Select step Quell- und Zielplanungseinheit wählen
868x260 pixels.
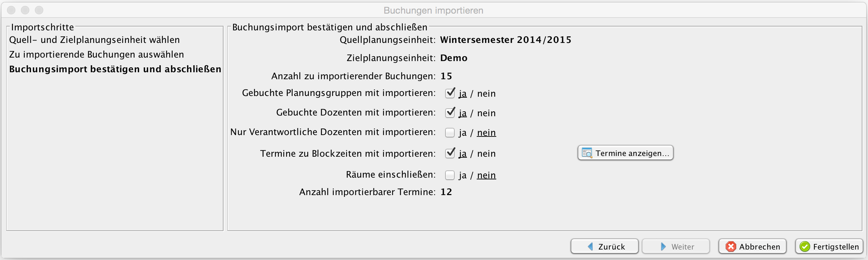click(95, 40)
